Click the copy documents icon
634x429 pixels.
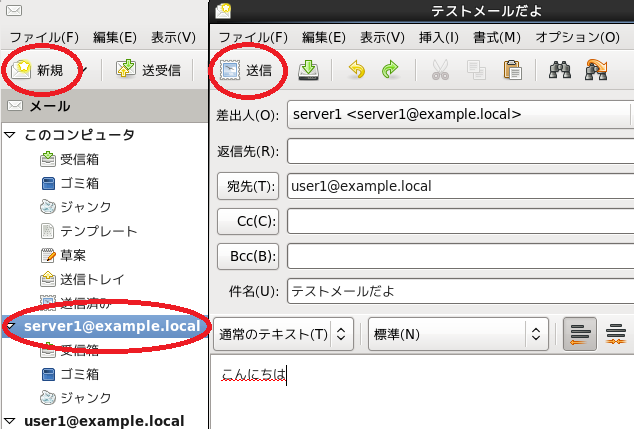[476, 70]
